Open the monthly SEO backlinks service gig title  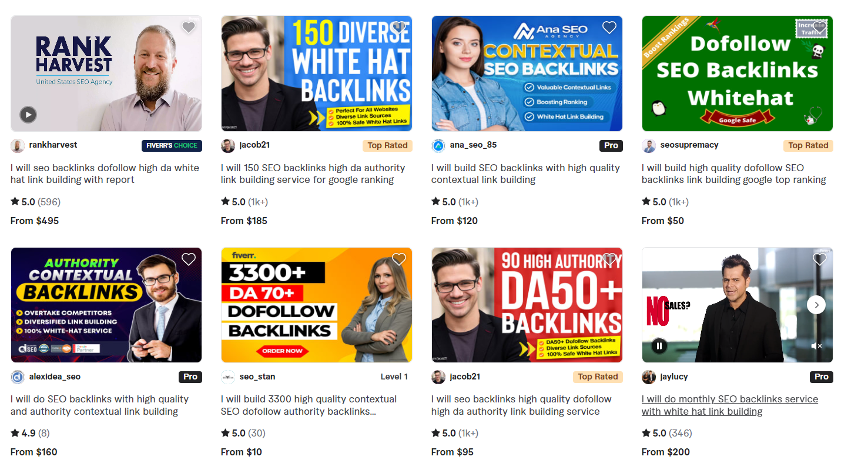(730, 405)
